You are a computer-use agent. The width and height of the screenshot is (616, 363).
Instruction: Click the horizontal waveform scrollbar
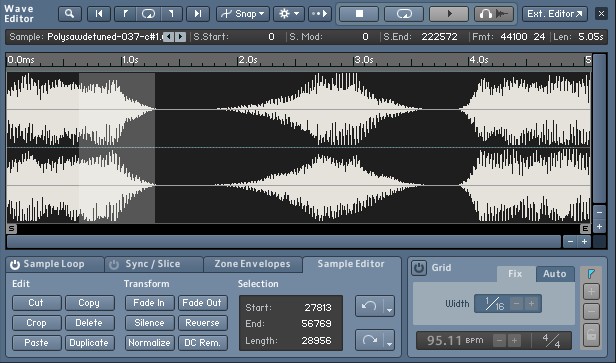point(284,242)
